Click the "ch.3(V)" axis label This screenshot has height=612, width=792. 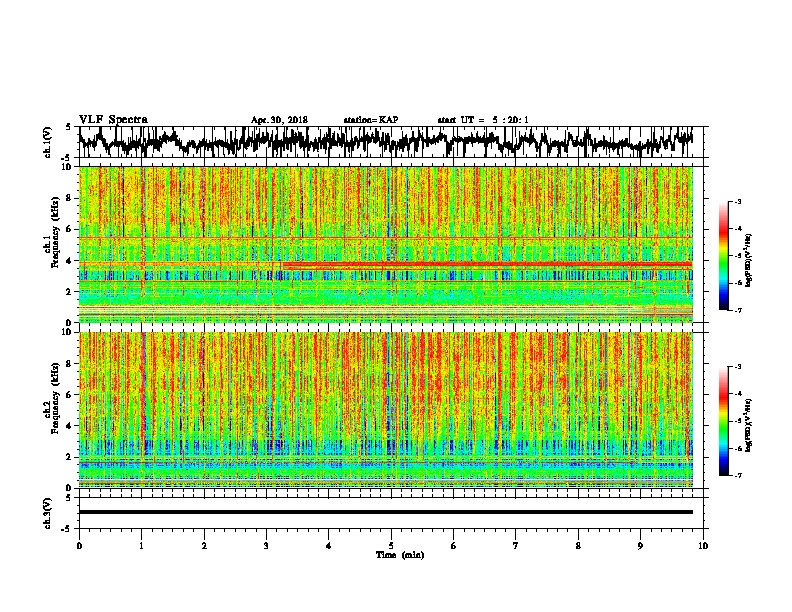pyautogui.click(x=48, y=513)
